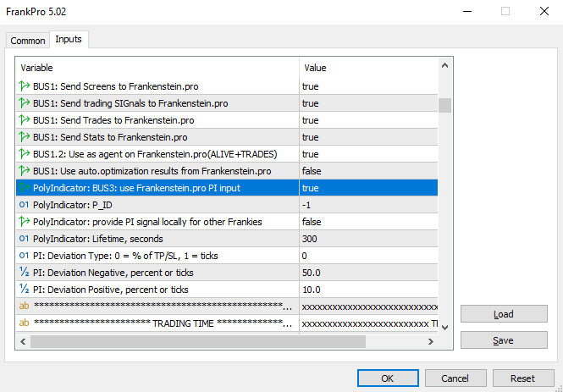Click the true value for BUS1.2 agent

click(311, 154)
